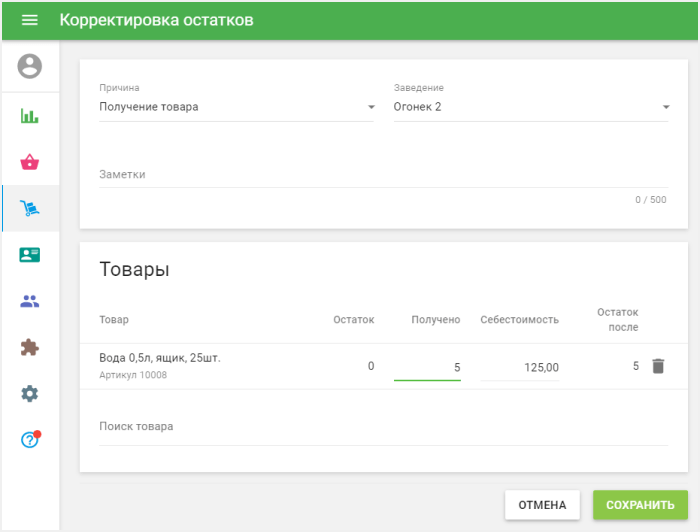Open the green ID card section
This screenshot has width=700, height=532.
29,255
